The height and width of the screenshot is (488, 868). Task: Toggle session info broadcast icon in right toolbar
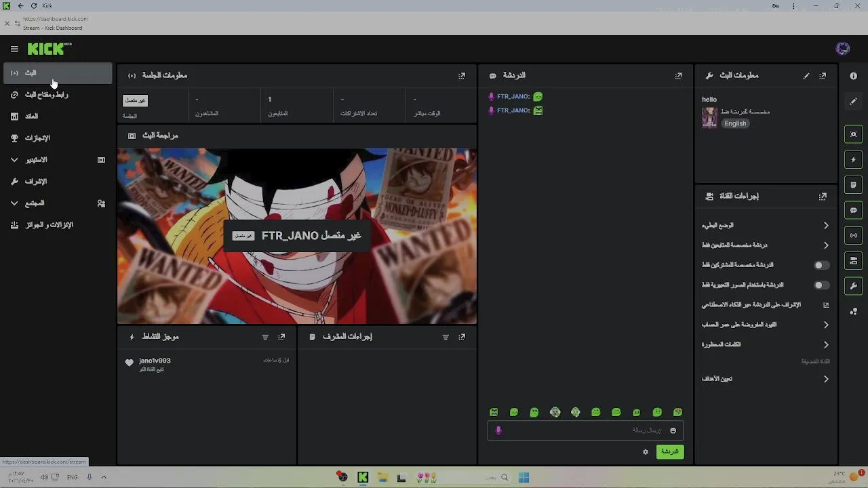pyautogui.click(x=854, y=236)
